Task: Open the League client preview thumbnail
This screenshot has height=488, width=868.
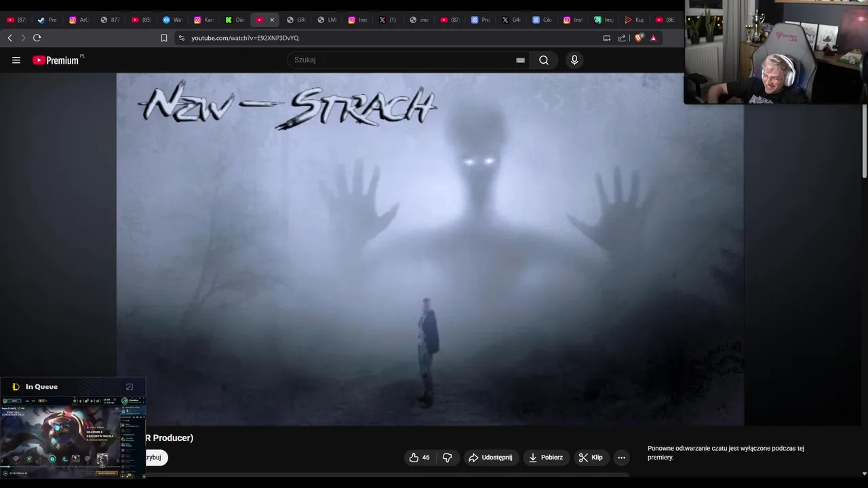Action: 73,437
